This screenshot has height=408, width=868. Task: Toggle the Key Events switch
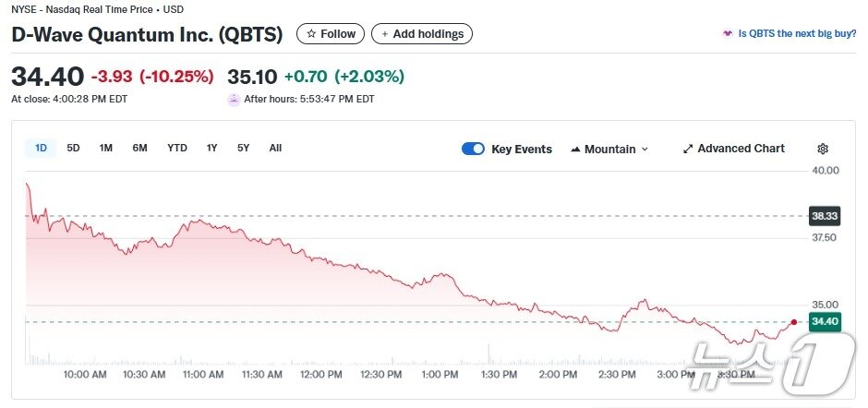pos(473,149)
